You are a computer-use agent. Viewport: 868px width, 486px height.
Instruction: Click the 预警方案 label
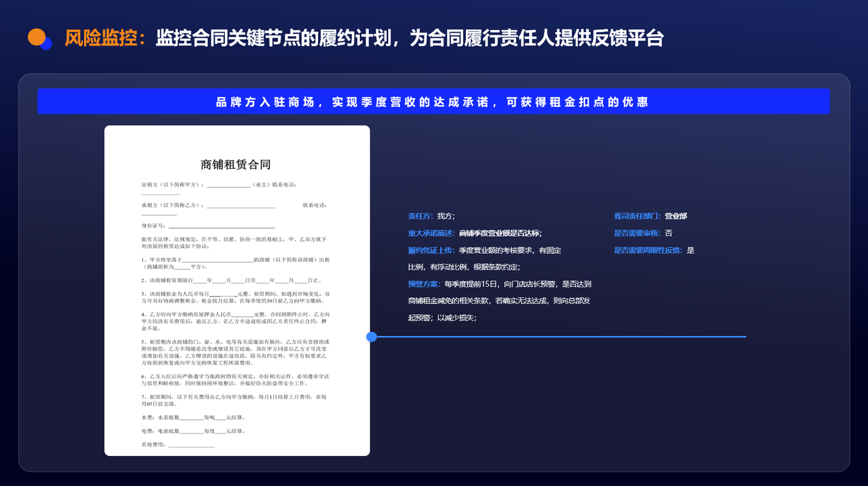[425, 284]
